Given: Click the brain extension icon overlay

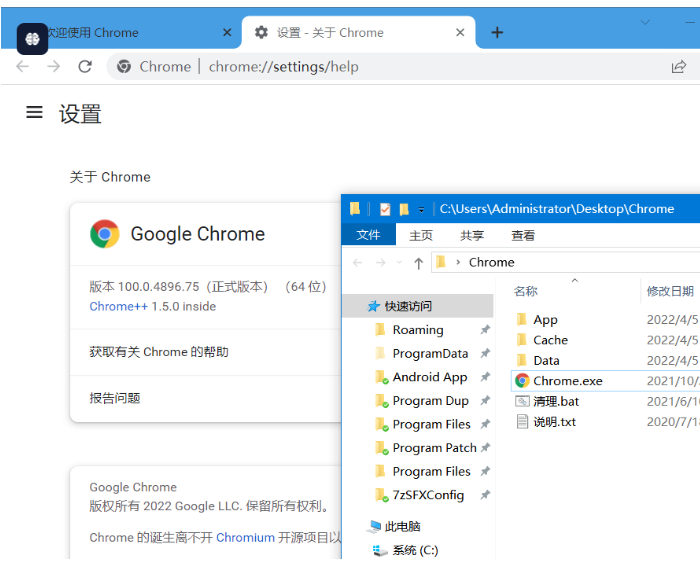Looking at the screenshot, I should tap(32, 39).
